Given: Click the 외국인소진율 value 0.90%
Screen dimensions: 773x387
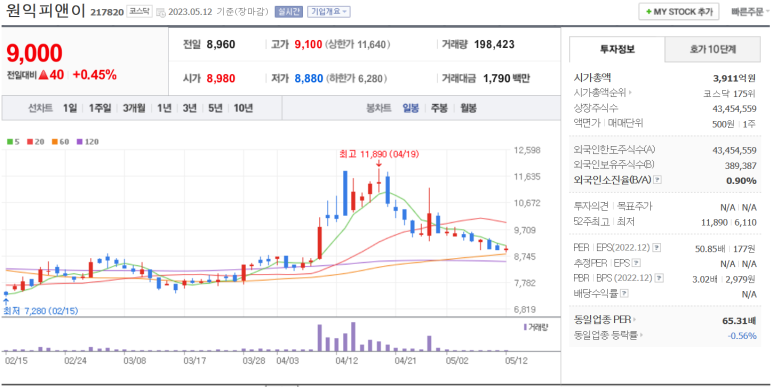Looking at the screenshot, I should coord(741,180).
